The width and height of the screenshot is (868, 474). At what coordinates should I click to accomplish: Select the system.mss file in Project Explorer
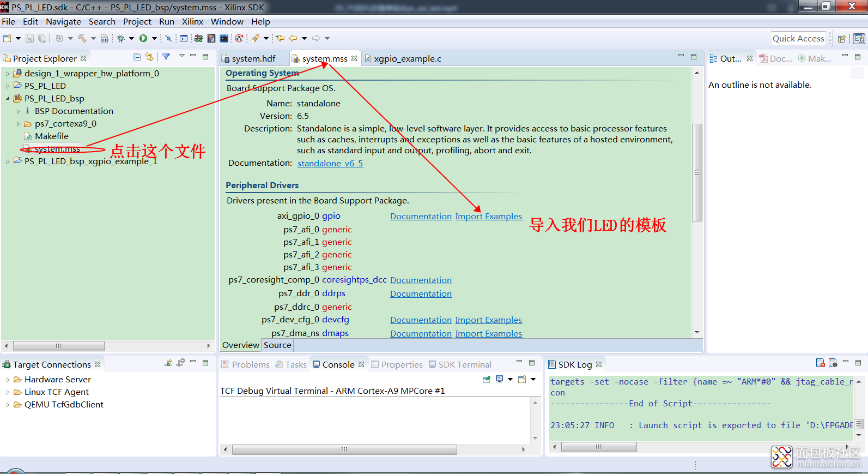tap(57, 149)
